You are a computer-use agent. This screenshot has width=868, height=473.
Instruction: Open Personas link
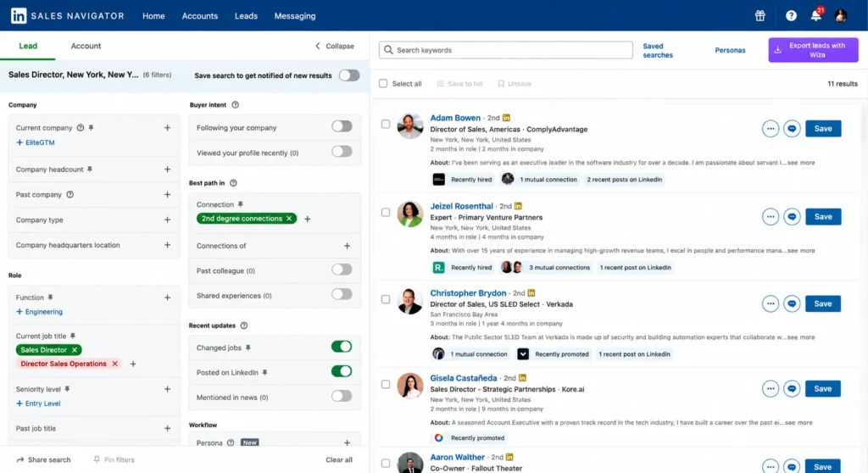coord(730,50)
